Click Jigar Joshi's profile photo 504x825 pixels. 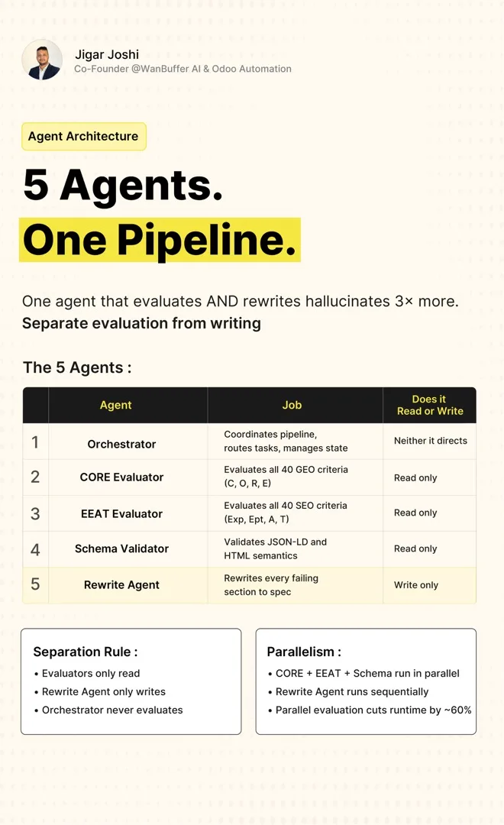(42, 60)
